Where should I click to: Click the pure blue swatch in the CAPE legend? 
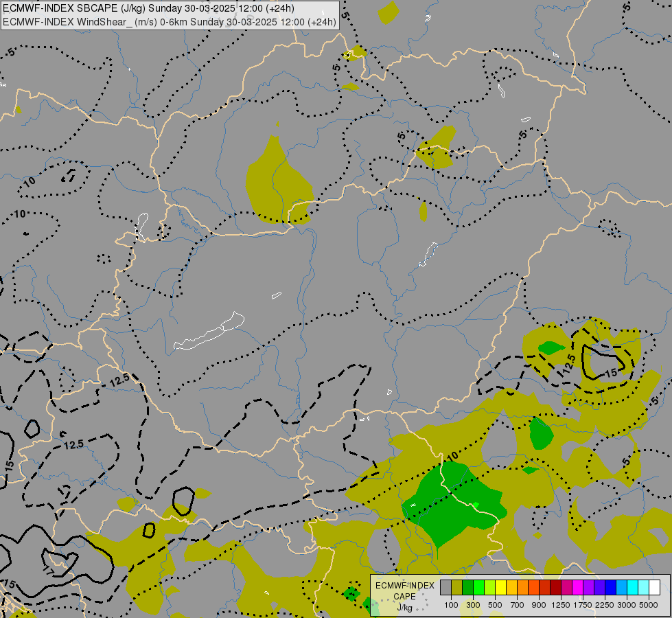click(611, 587)
